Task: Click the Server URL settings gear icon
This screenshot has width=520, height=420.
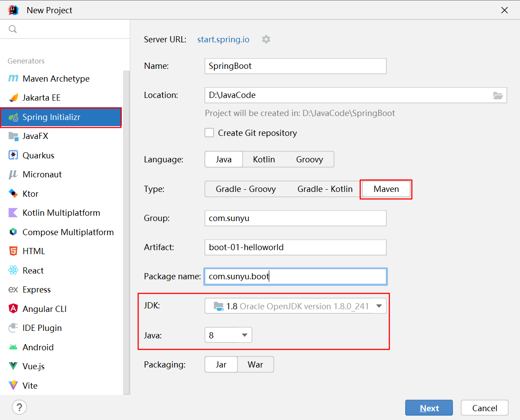Action: click(x=266, y=39)
